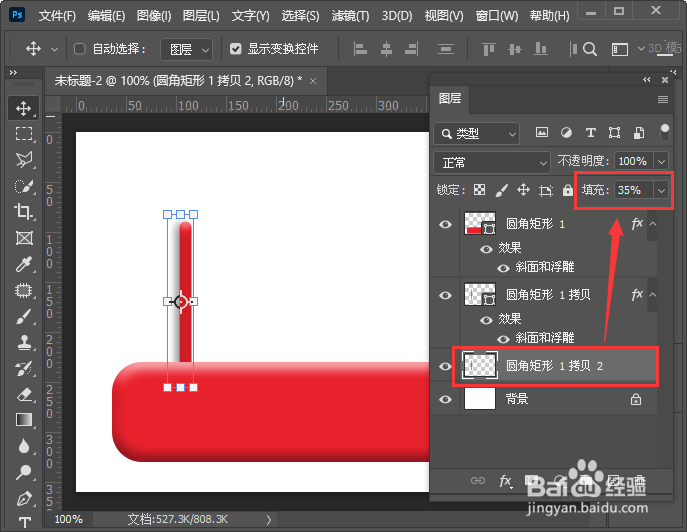
Task: Align left edges in options bar
Action: point(360,49)
